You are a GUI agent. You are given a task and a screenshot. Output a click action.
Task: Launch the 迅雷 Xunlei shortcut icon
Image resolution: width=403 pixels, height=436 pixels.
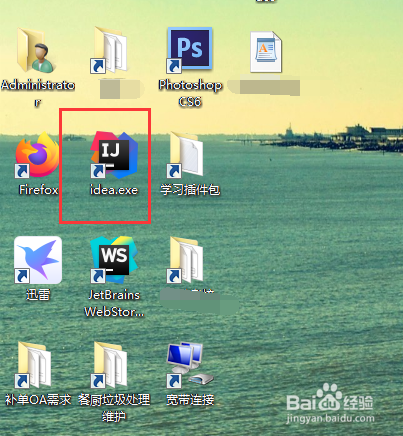[38, 260]
